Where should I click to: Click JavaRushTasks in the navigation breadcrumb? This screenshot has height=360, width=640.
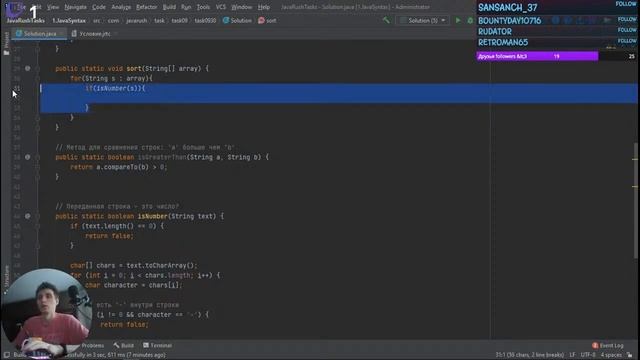(x=25, y=20)
